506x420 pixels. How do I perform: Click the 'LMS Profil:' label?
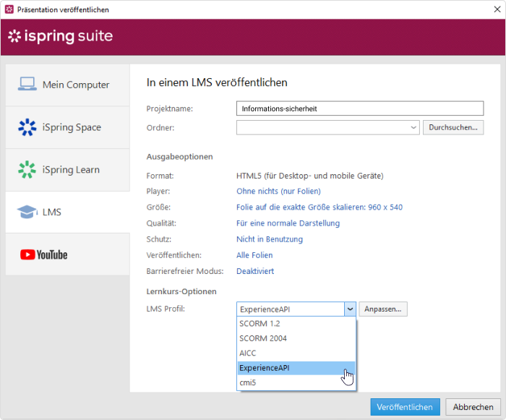[x=166, y=309]
